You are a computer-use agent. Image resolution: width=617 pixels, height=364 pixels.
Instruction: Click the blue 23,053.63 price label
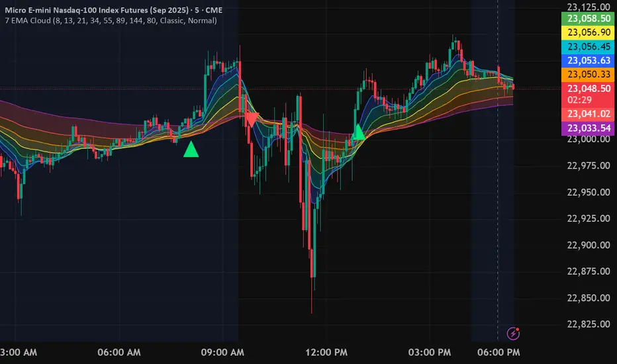pos(589,60)
